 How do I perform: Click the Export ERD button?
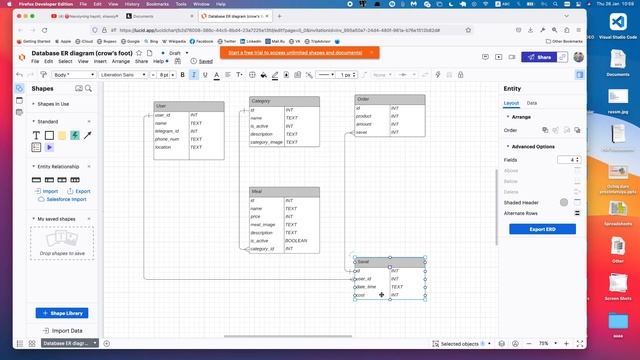coord(542,229)
